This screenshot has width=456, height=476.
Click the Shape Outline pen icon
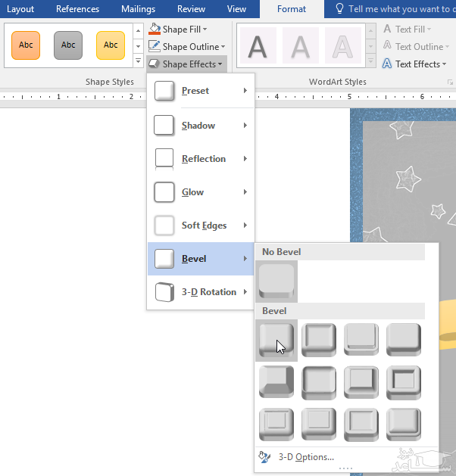155,47
